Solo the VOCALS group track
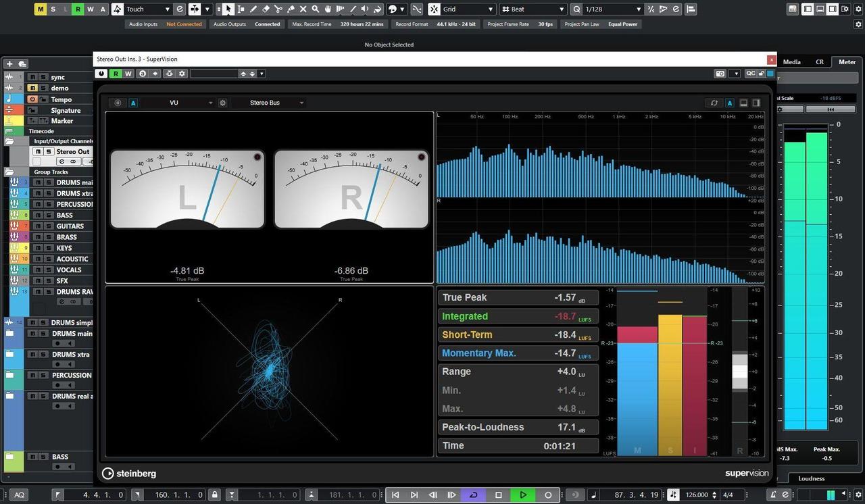 click(x=49, y=270)
